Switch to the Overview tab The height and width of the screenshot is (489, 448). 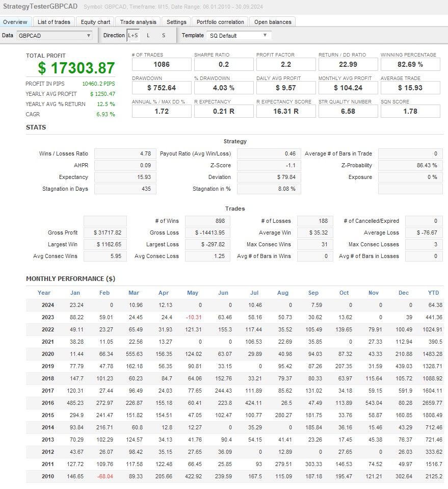coord(15,22)
